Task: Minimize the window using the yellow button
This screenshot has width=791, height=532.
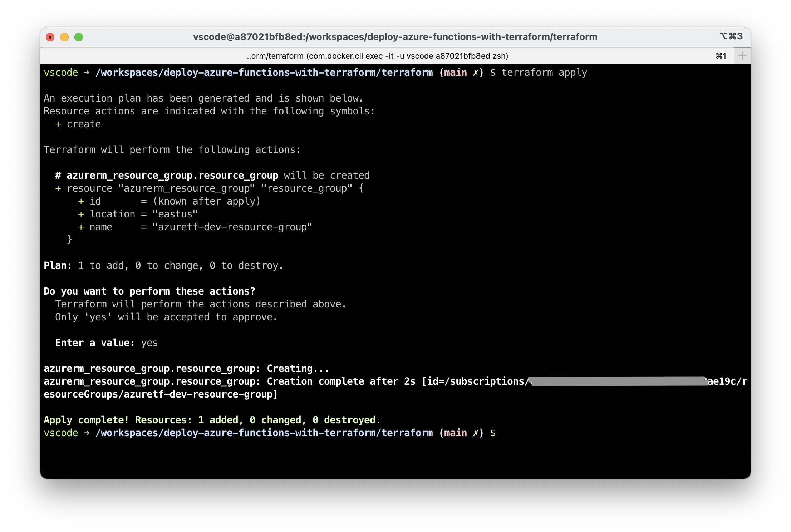Action: [64, 37]
